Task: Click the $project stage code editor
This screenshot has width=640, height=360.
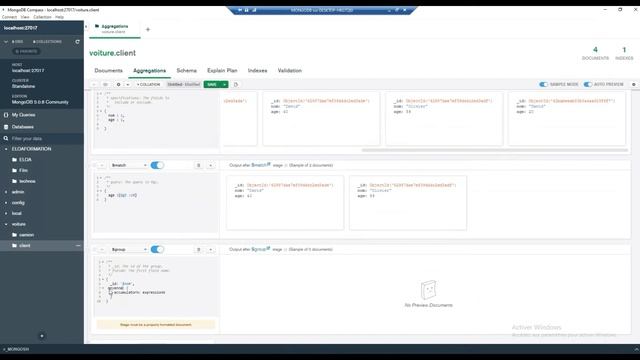Action: click(x=156, y=119)
